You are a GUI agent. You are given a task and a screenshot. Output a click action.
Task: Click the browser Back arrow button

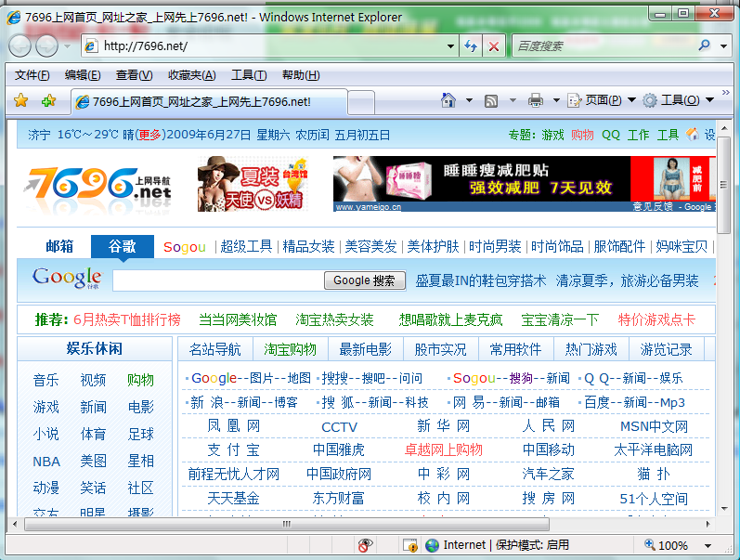(19, 46)
